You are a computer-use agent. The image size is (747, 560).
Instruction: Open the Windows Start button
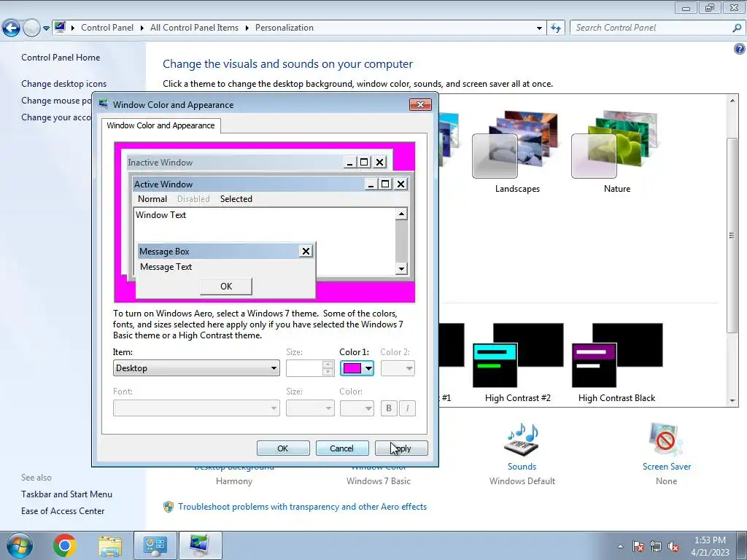(x=19, y=545)
